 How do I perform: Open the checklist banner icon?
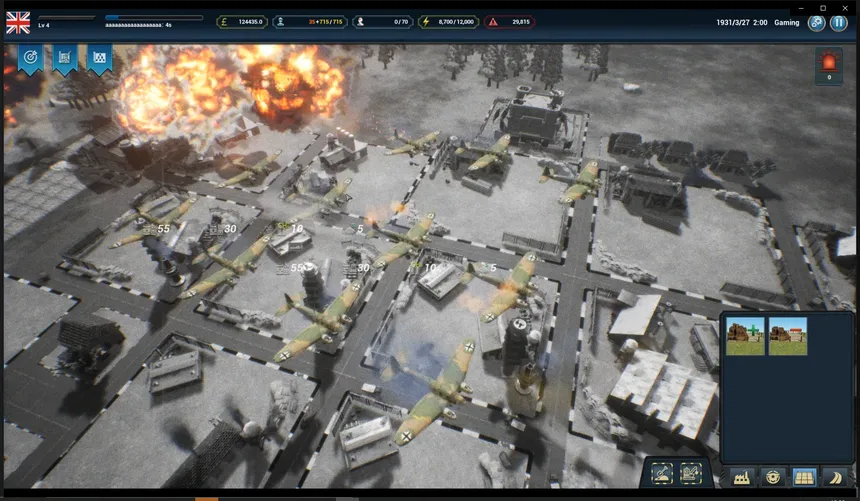(x=65, y=58)
